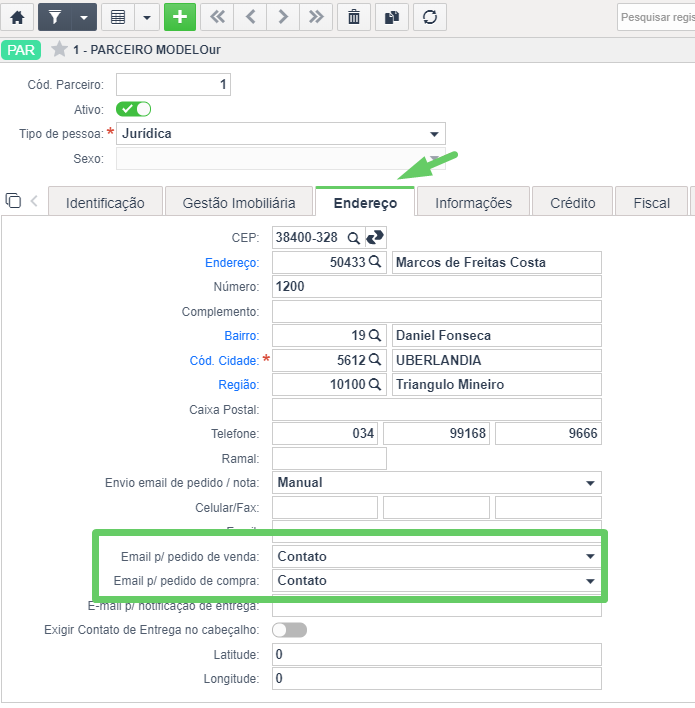Jump to the last record
This screenshot has width=695, height=708.
click(x=316, y=17)
